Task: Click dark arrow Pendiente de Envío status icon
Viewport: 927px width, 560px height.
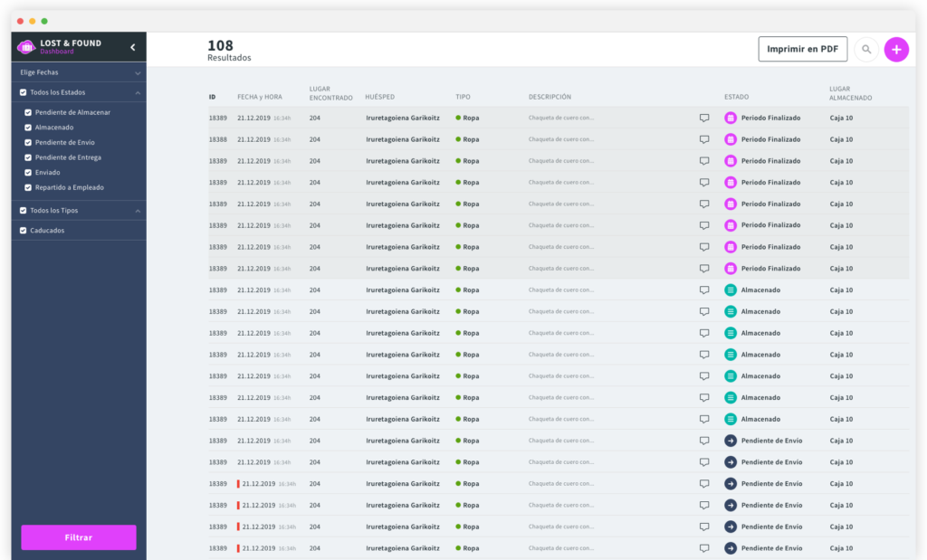Action: 731,441
